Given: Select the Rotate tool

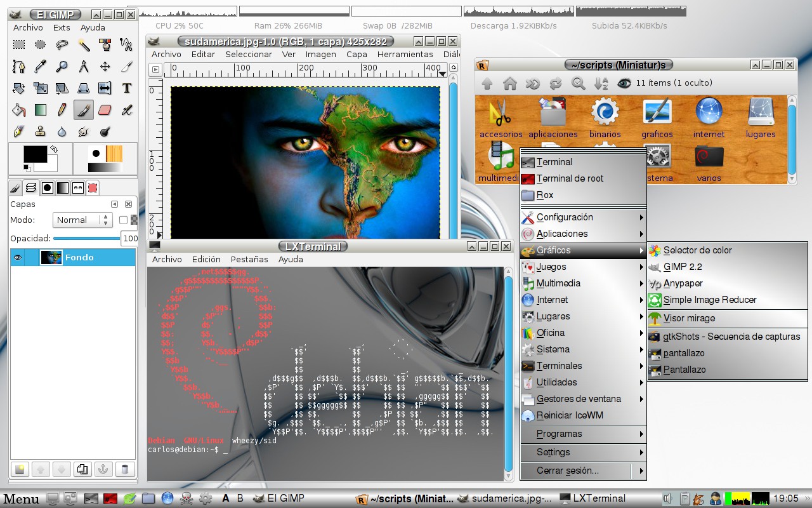Looking at the screenshot, I should click(19, 88).
